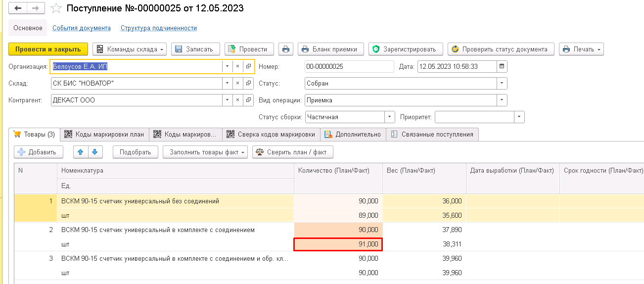Click the Номенклатура column header
Screen dimensions: 644x284
point(176,170)
